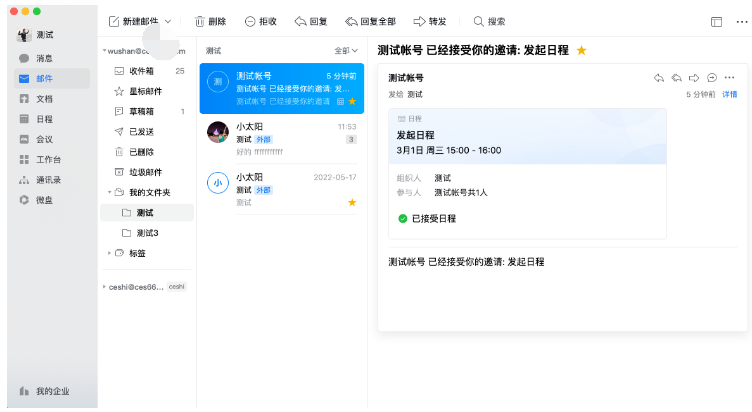Open the Workbench (工作台) section

point(48,159)
